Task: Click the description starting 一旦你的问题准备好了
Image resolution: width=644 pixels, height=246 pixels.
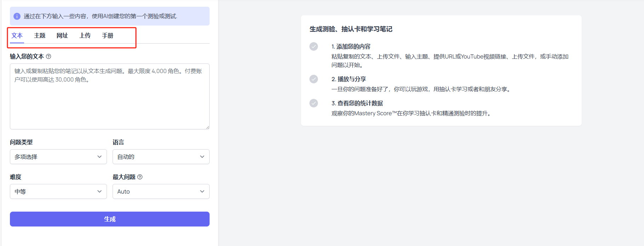Action: [422, 89]
